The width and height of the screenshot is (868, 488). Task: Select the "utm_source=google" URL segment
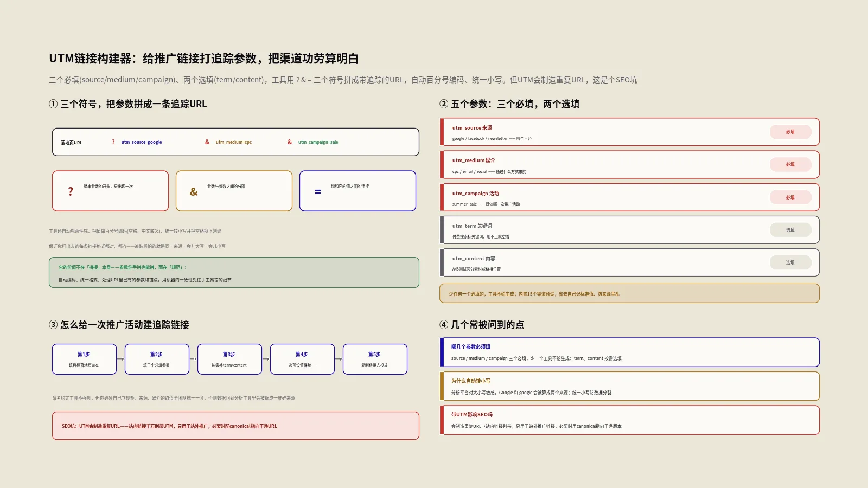(142, 142)
